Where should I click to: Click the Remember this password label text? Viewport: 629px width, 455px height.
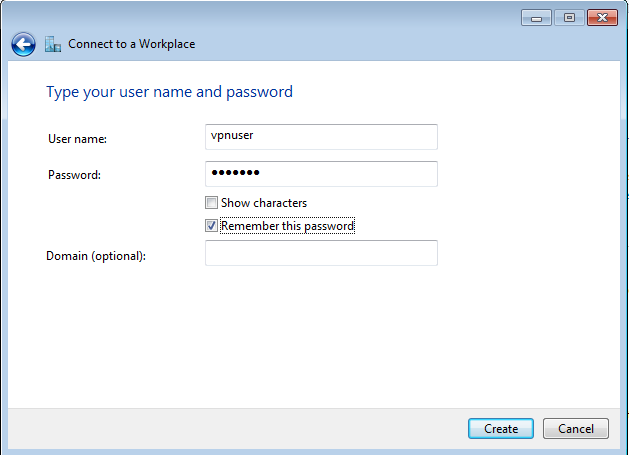pos(287,226)
